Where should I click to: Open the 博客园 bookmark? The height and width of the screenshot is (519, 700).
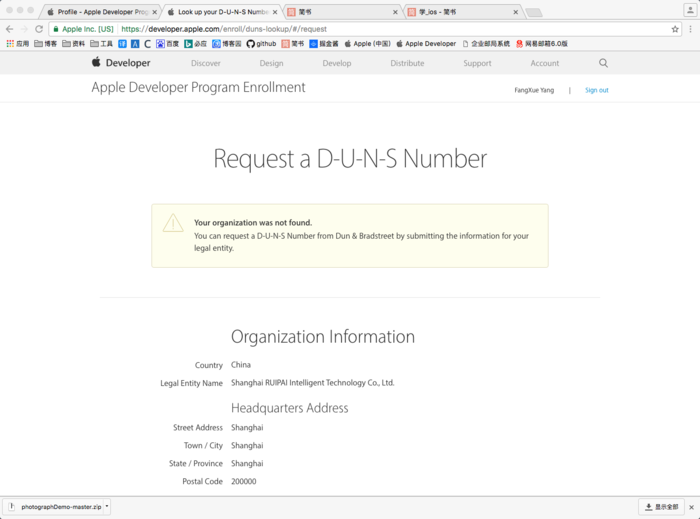[x=226, y=44]
